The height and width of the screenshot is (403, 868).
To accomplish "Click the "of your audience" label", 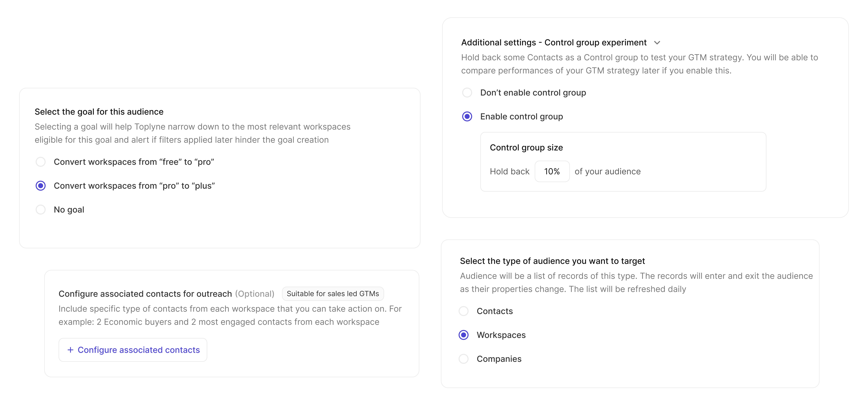I will tap(608, 171).
